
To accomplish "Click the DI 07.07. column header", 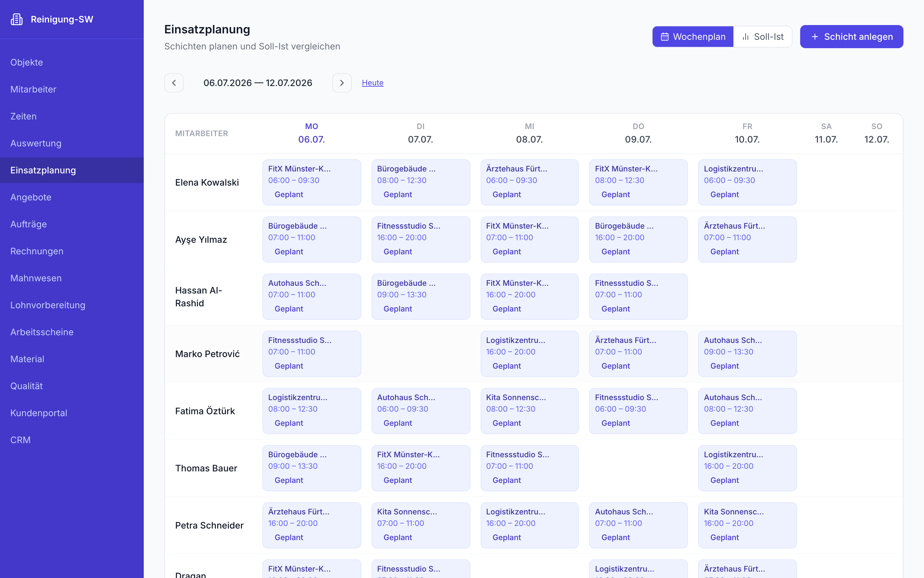I will click(420, 133).
